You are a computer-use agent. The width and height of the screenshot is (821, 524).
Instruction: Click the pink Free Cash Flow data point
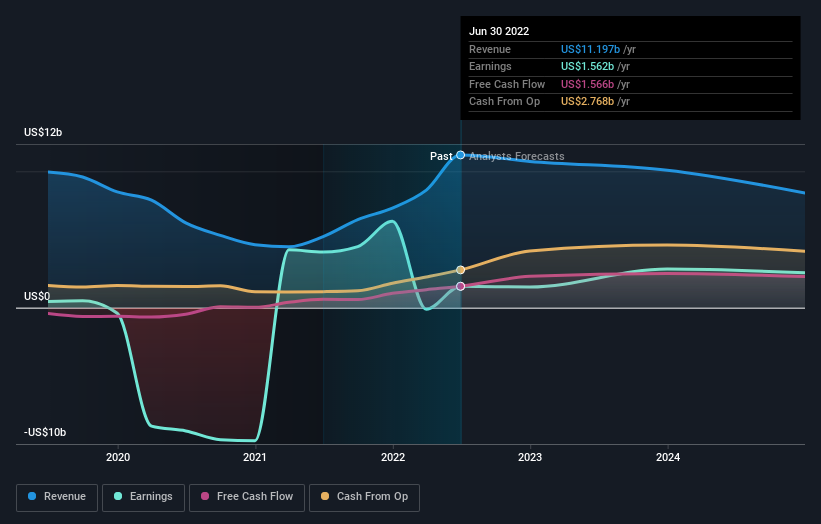tap(460, 286)
